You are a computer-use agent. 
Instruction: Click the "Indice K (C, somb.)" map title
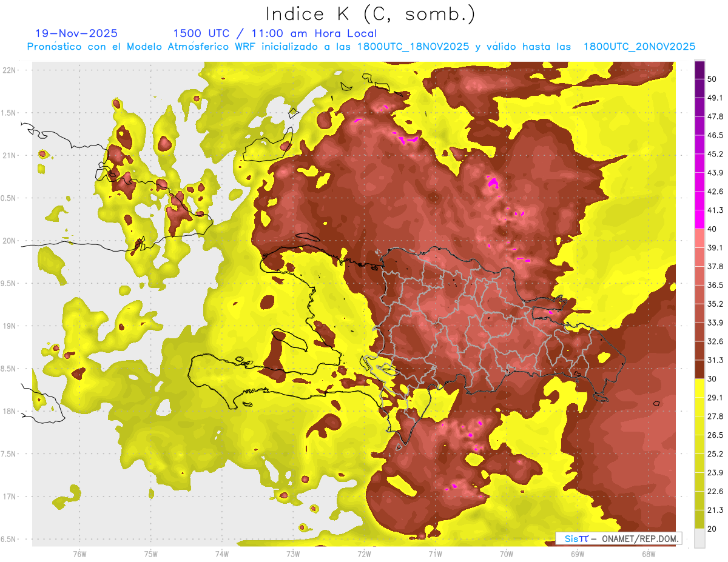point(370,14)
